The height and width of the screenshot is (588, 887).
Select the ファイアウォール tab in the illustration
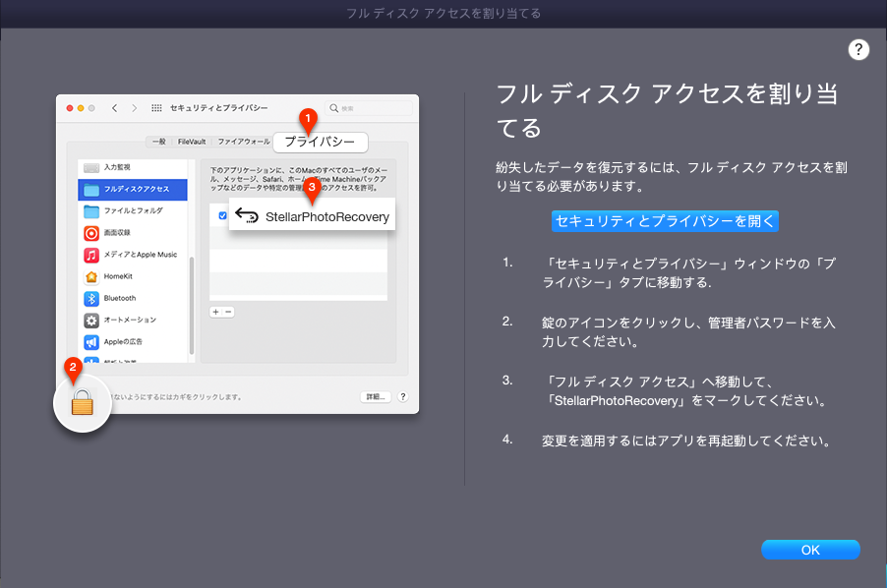click(244, 142)
